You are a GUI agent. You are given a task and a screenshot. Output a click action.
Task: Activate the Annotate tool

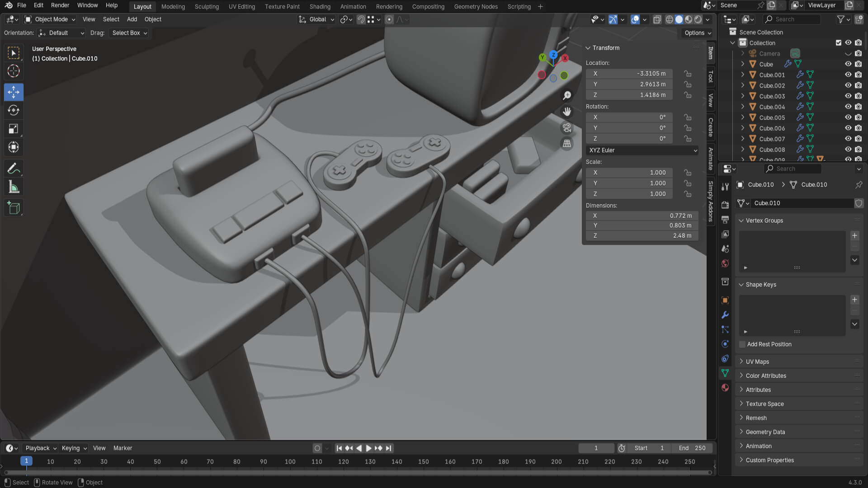[x=14, y=169]
